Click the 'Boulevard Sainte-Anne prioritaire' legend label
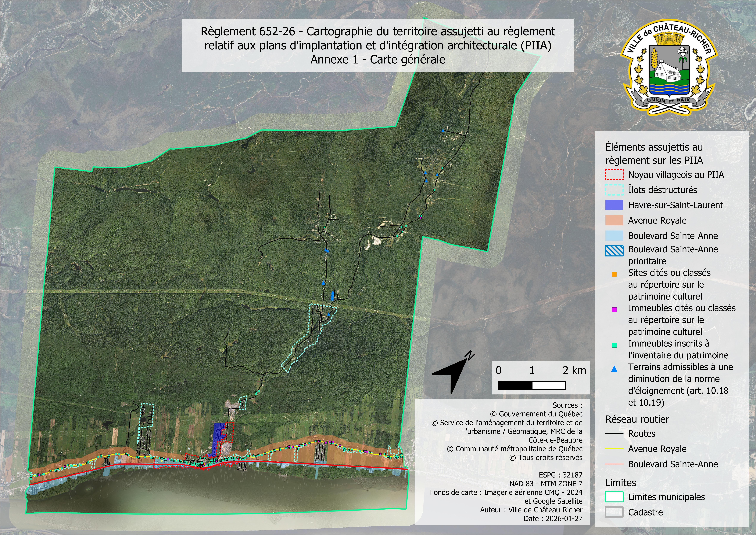 click(673, 255)
